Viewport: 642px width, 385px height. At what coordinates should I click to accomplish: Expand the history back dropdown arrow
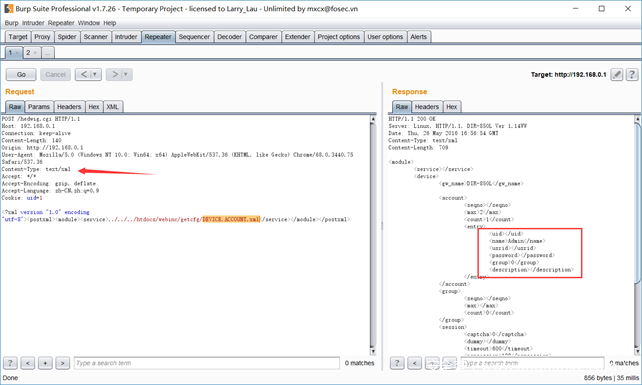coord(95,75)
